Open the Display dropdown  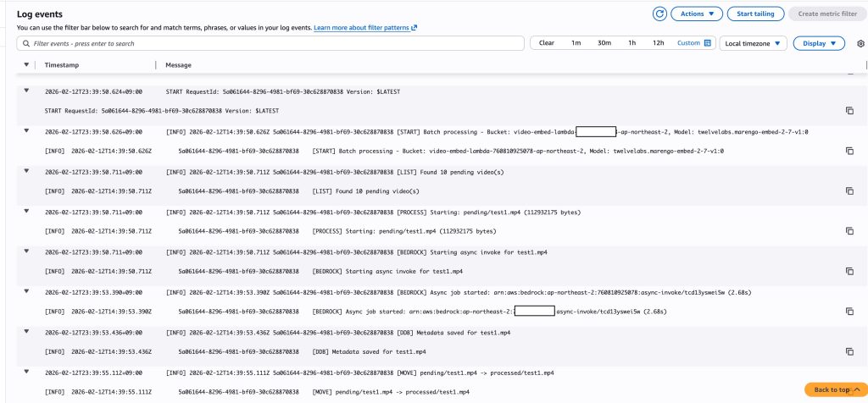pos(819,43)
